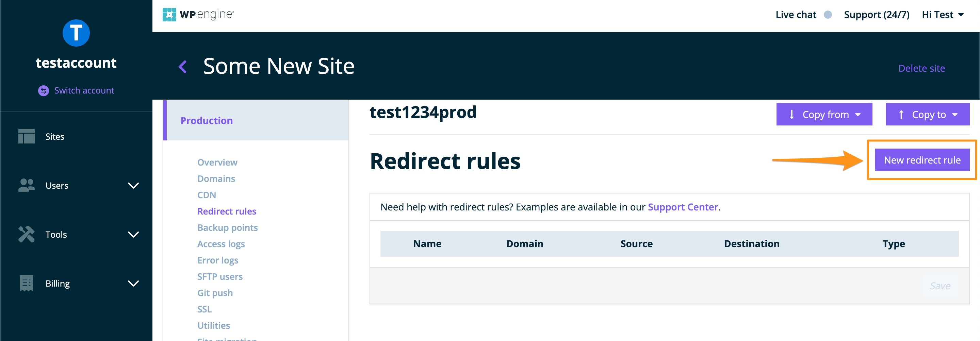Click the New redirect rule button
This screenshot has height=341, width=980.
(x=922, y=160)
